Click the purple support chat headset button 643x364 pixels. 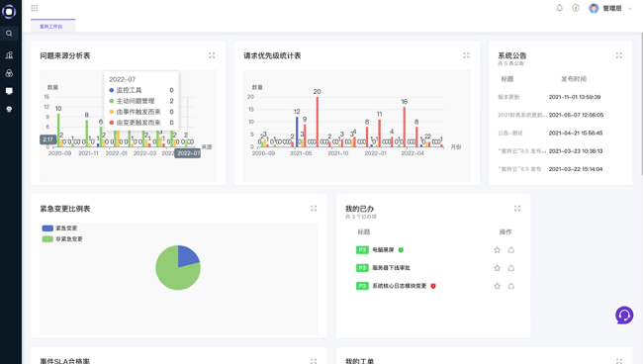(624, 316)
